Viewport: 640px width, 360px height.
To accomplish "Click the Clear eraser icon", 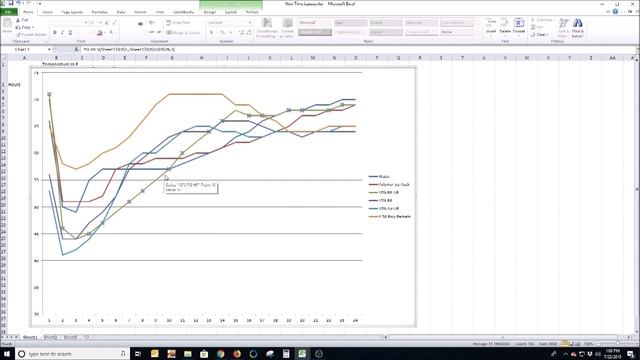I will pyautogui.click(x=533, y=35).
